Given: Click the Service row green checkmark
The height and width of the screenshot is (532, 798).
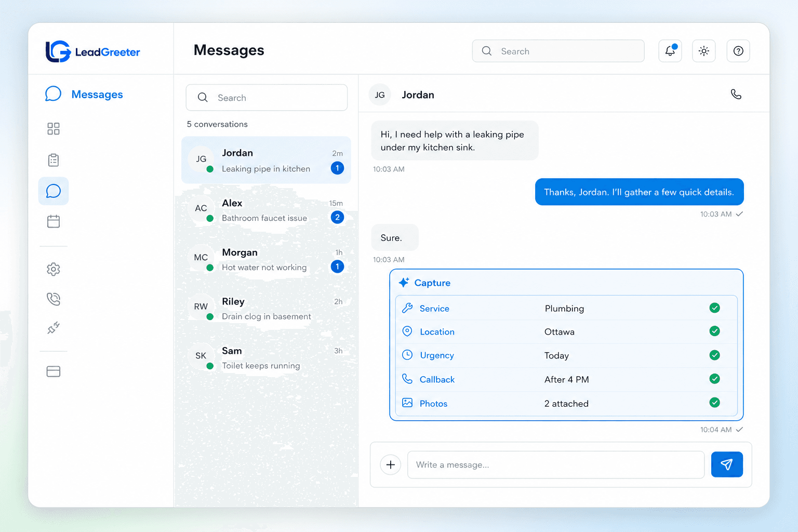Looking at the screenshot, I should click(x=715, y=308).
